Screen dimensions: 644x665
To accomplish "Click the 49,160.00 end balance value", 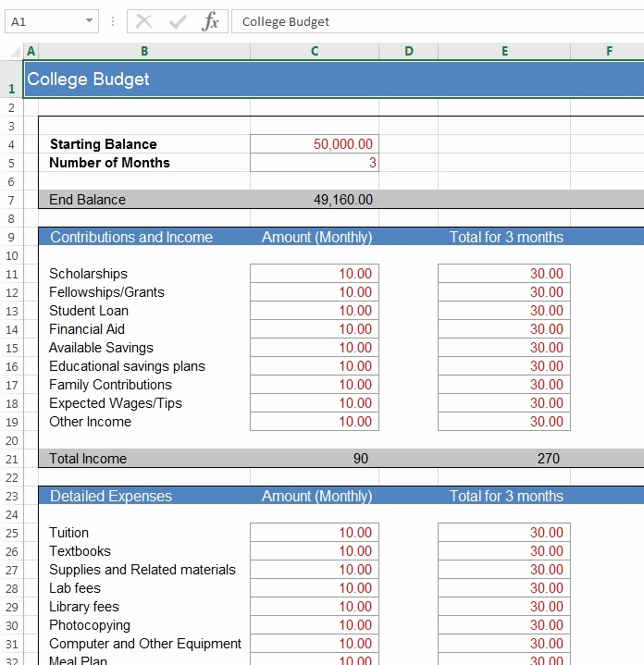I will pyautogui.click(x=343, y=200).
